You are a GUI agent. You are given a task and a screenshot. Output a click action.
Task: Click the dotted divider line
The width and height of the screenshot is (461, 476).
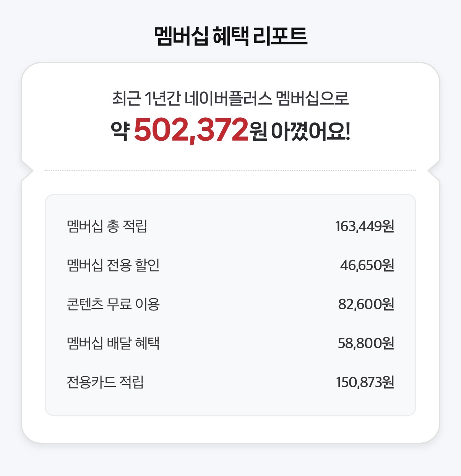pyautogui.click(x=230, y=170)
